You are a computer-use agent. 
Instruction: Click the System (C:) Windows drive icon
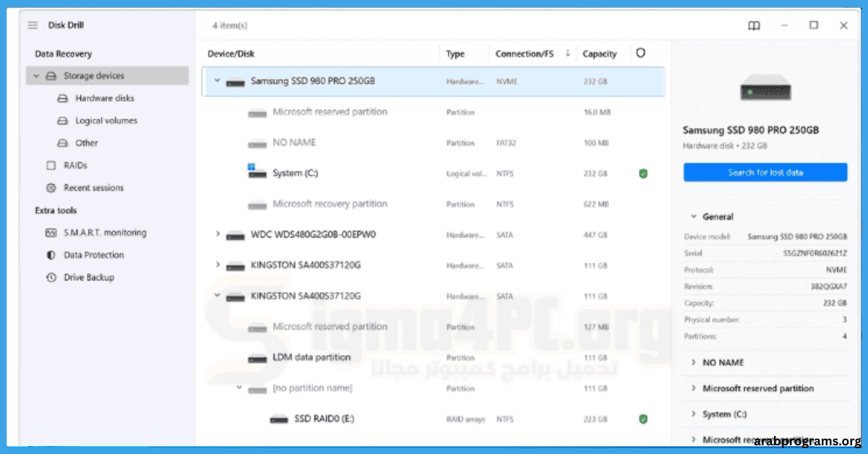pyautogui.click(x=256, y=173)
